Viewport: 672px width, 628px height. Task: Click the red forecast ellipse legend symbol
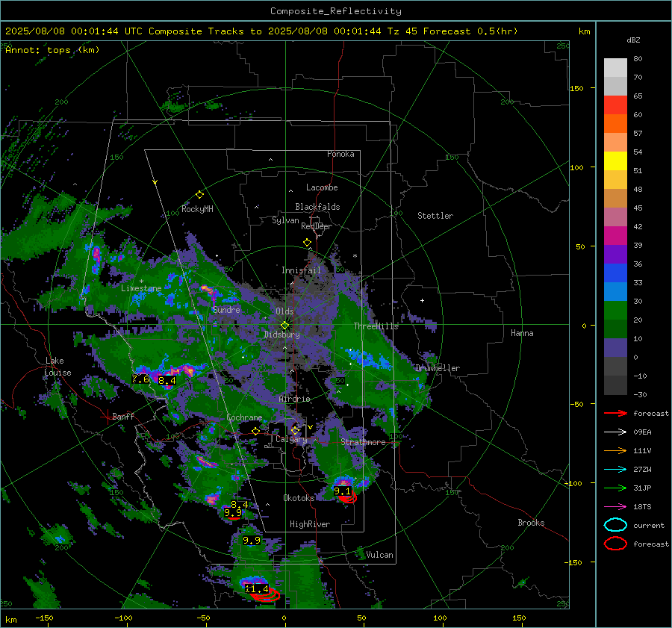[615, 544]
